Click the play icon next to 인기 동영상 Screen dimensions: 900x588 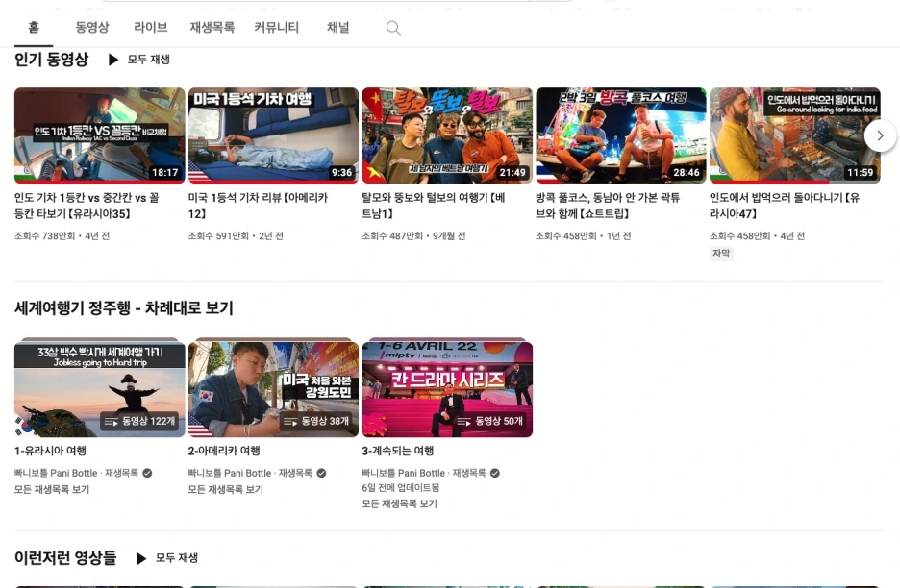[x=113, y=60]
